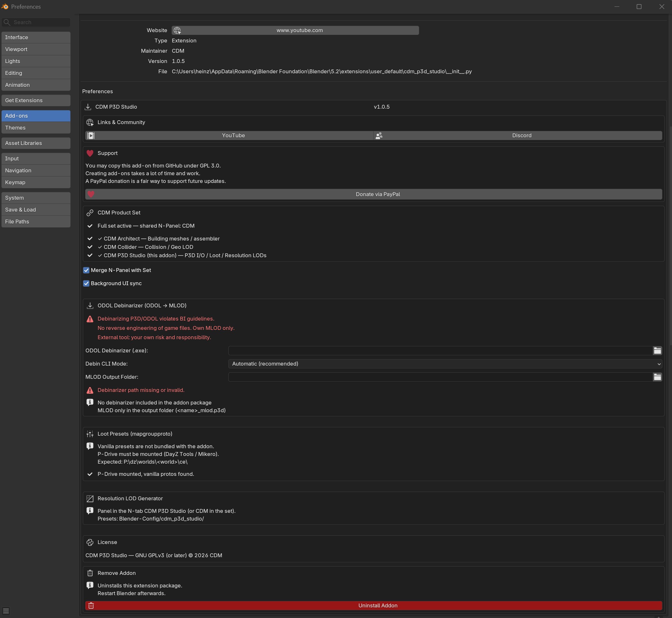Open the File Paths section
The image size is (672, 618).
point(36,222)
